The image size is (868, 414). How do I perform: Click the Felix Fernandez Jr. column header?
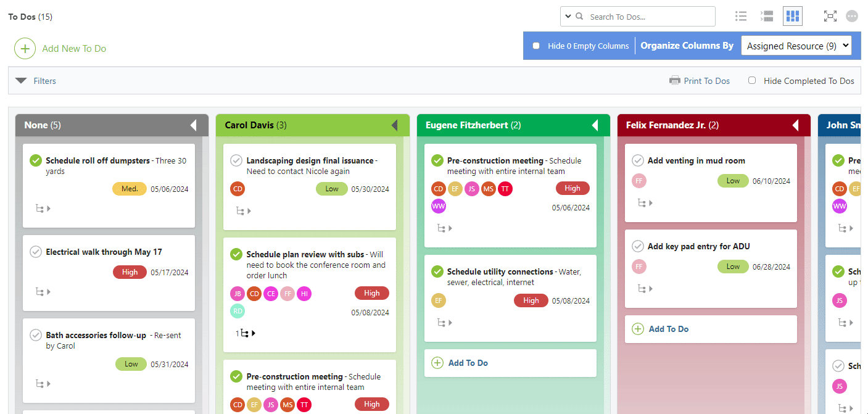665,125
